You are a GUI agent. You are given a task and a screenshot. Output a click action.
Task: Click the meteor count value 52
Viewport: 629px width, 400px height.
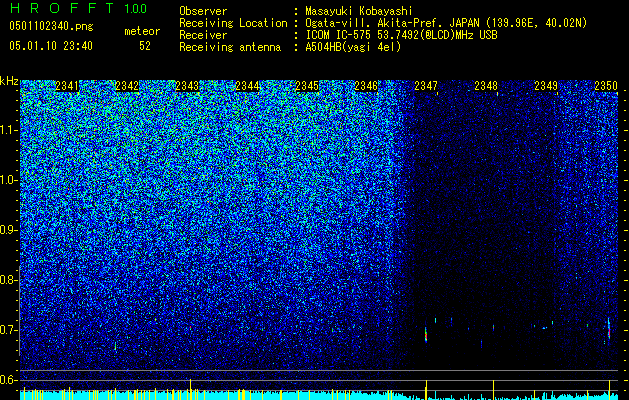point(145,46)
